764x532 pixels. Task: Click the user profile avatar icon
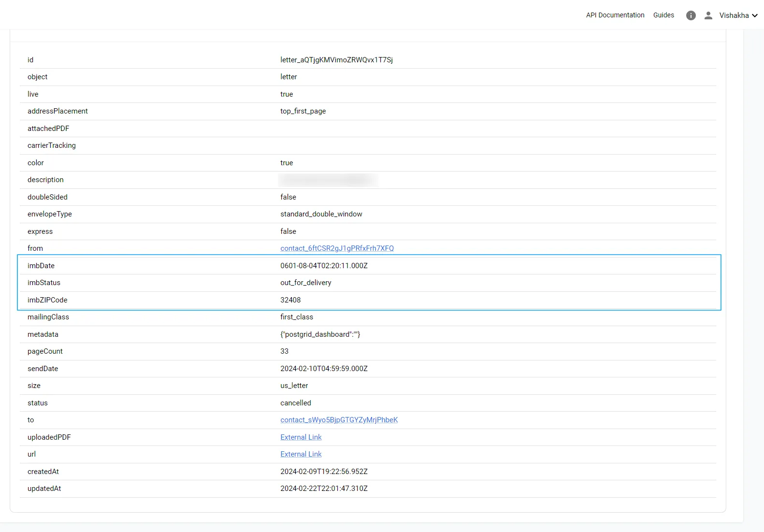pos(708,15)
